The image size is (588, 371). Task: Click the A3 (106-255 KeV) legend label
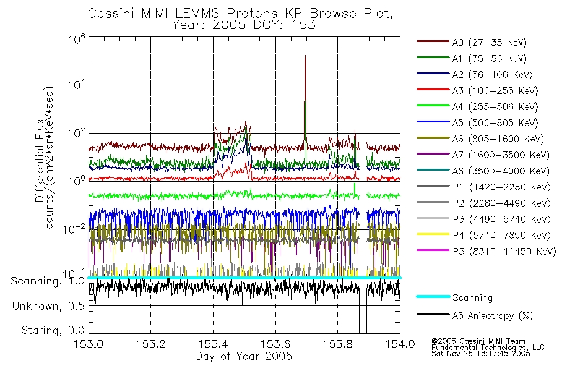495,91
